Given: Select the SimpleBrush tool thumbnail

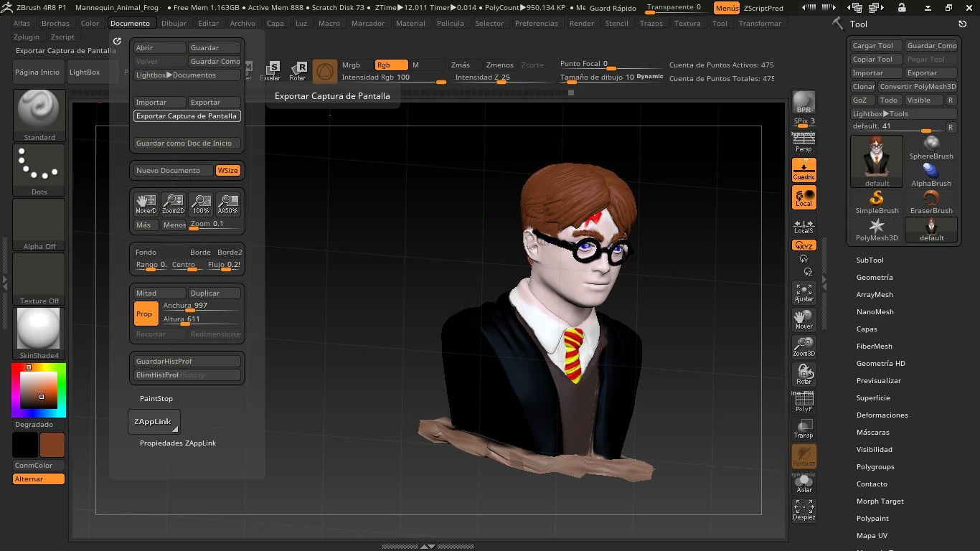Looking at the screenshot, I should tap(877, 202).
